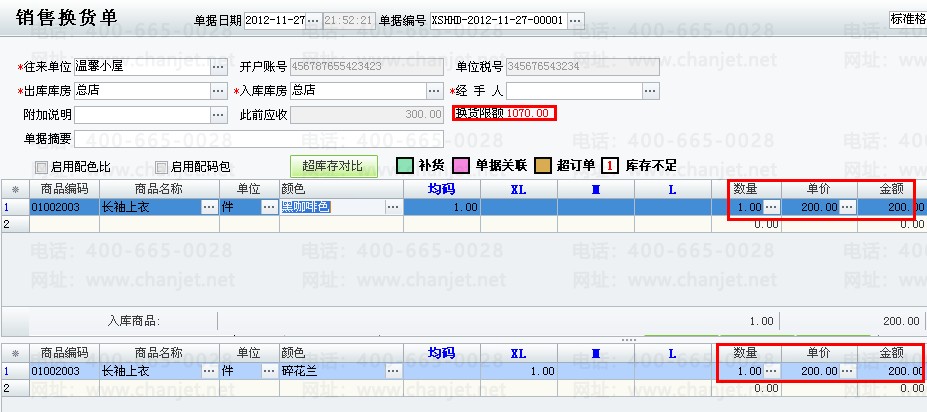Click the green 补货 legend swatch
The width and height of the screenshot is (927, 412).
[x=405, y=166]
